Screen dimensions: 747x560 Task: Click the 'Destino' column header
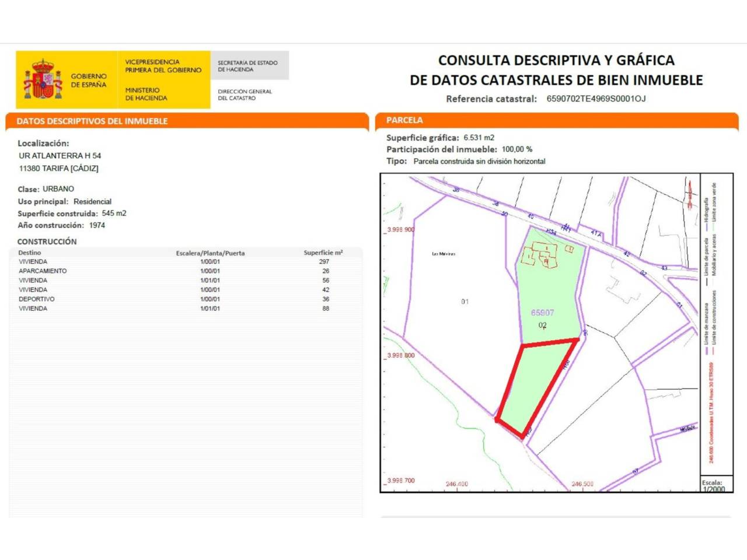click(x=30, y=253)
